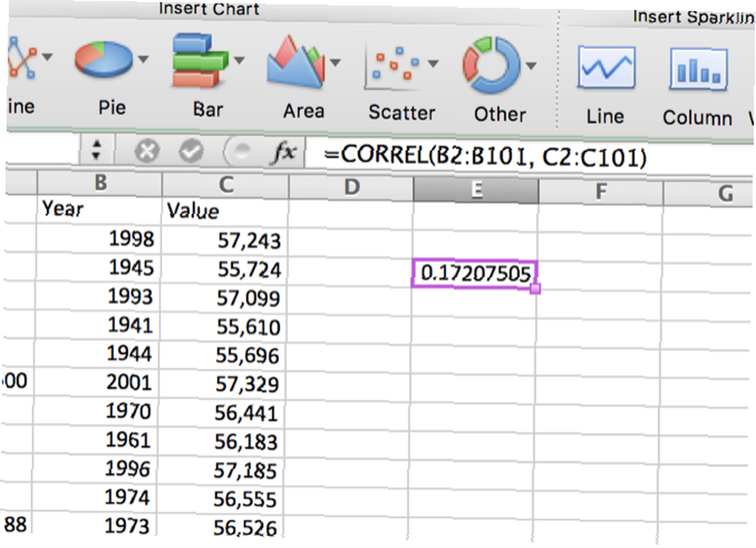
Task: Expand the Scatter chart dropdown arrow
Action: [x=435, y=63]
